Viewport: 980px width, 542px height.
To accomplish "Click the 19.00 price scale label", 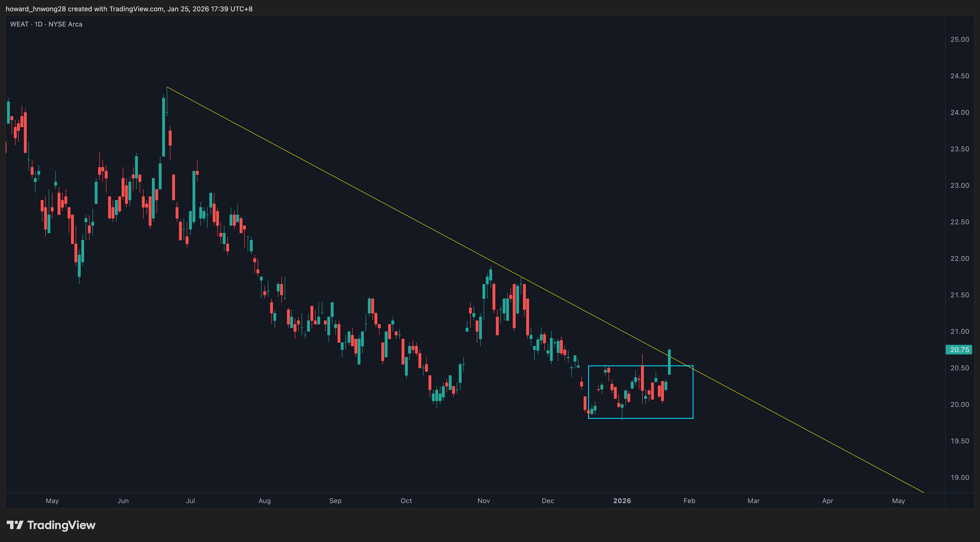I will [960, 477].
